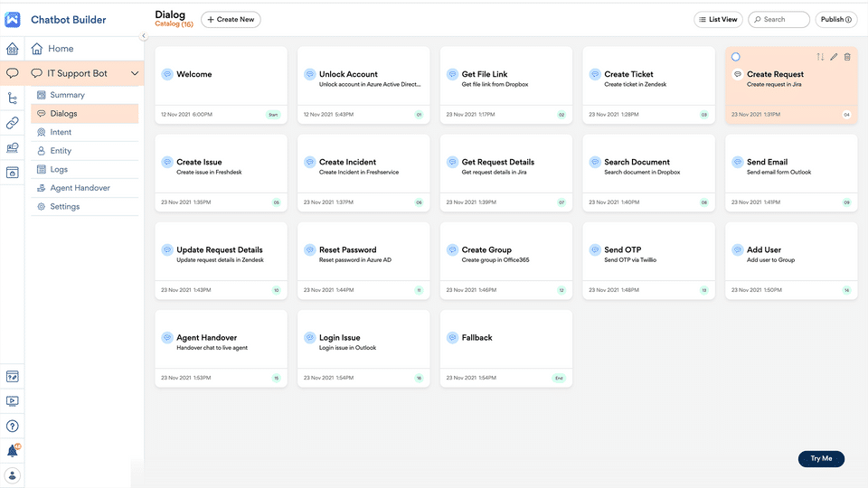868x488 pixels.
Task: Open the calendar box icon in left rail
Action: tap(12, 172)
